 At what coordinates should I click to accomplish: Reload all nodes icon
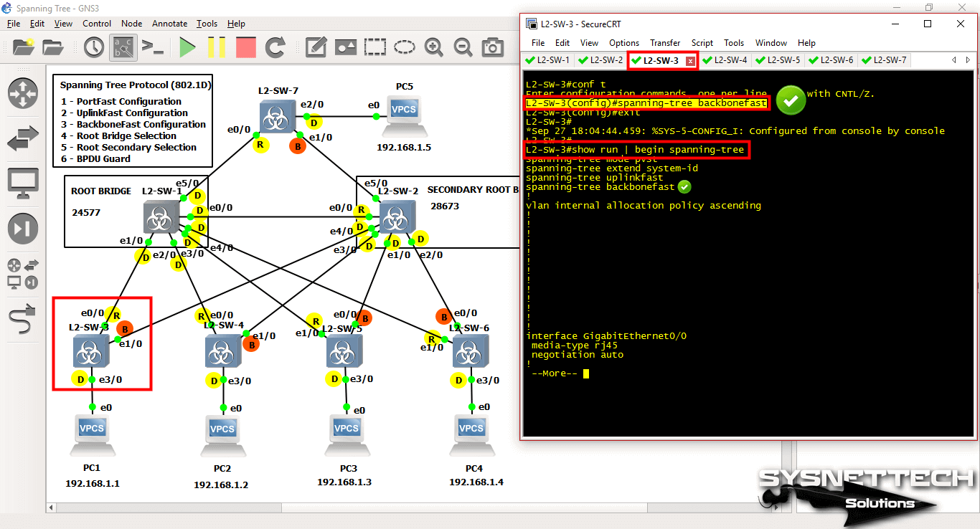(275, 48)
